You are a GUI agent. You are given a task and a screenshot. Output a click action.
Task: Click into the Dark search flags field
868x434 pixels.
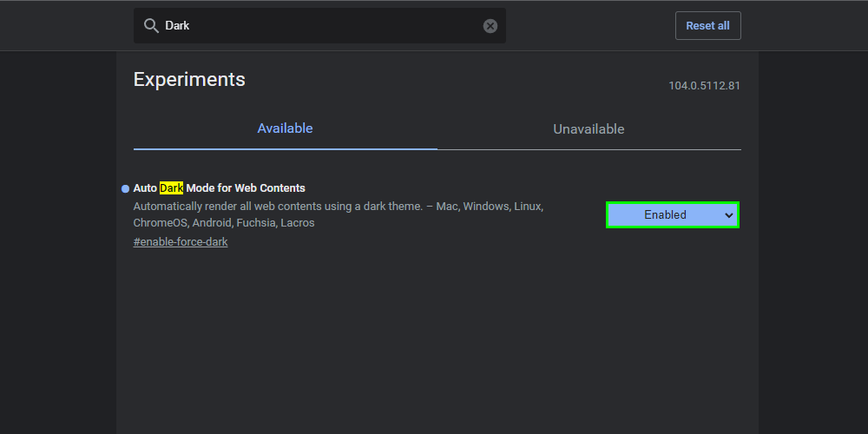319,25
